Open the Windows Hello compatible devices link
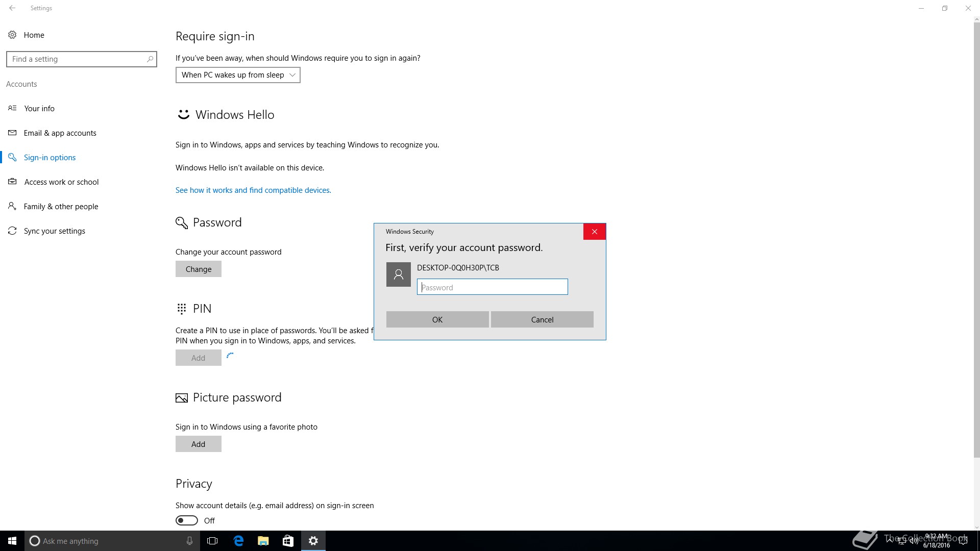 (253, 190)
